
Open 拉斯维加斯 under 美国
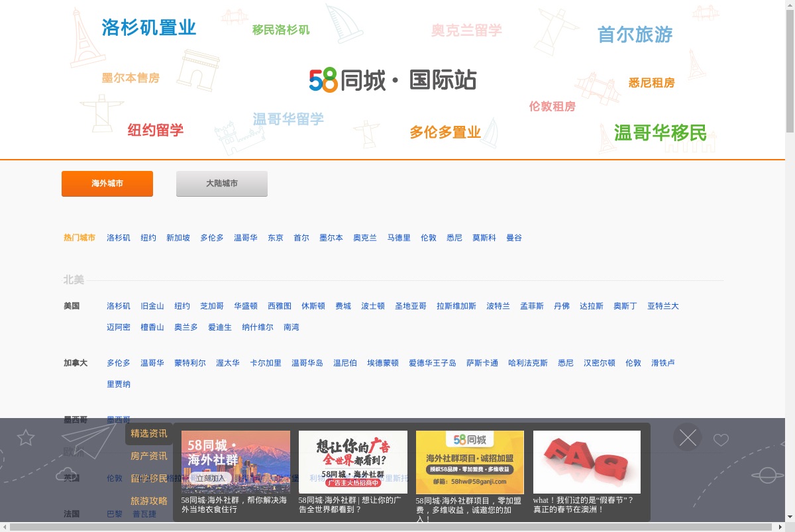(456, 306)
